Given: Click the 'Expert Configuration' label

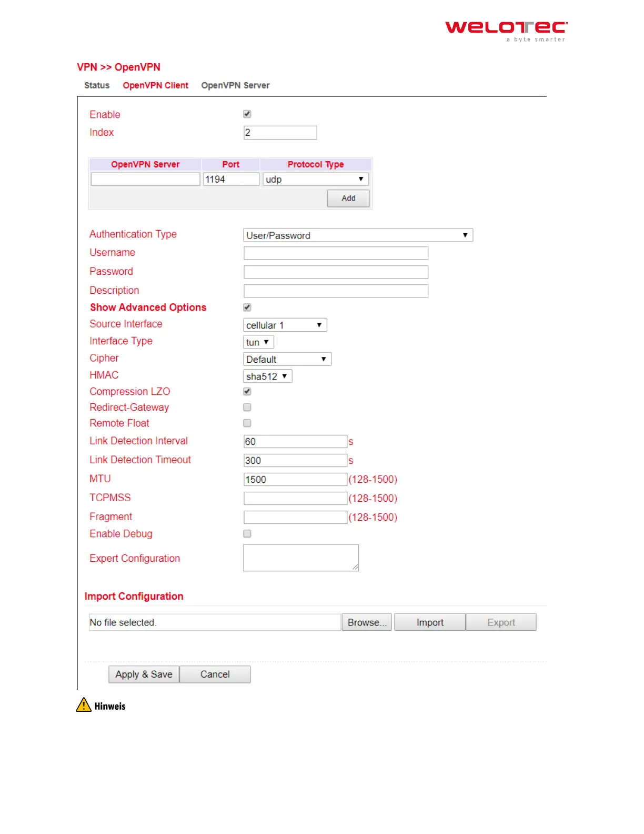Looking at the screenshot, I should 135,559.
